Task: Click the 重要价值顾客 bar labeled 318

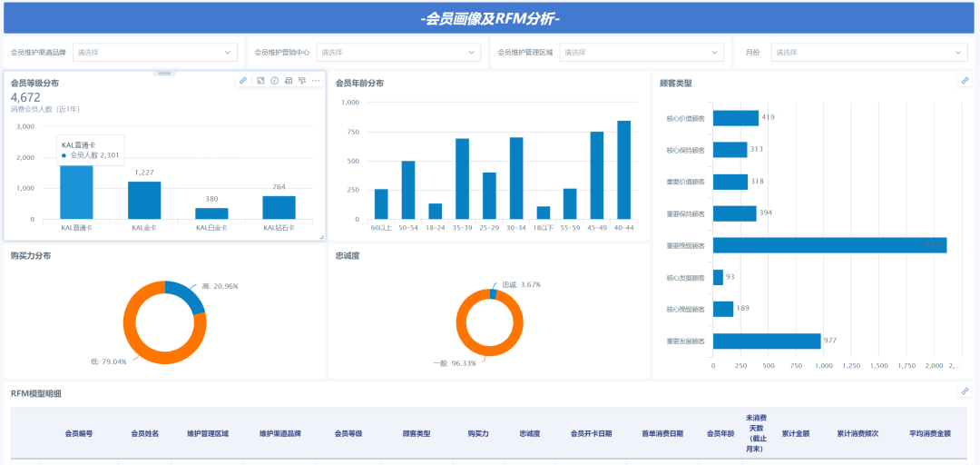Action: coord(730,182)
